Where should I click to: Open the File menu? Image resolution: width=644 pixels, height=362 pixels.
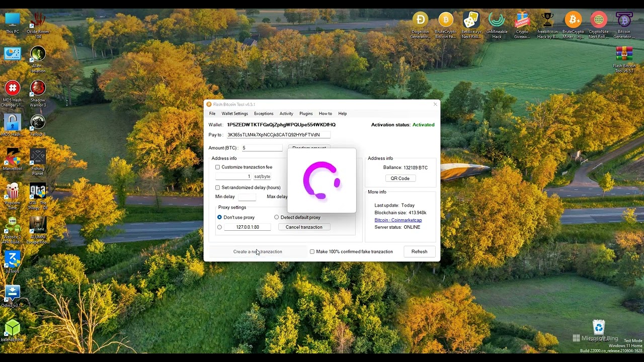tap(212, 114)
